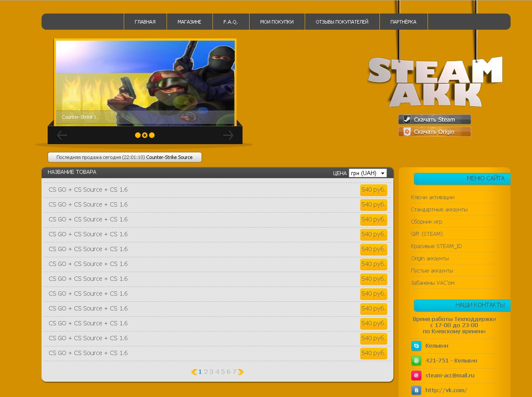This screenshot has width=532, height=397.
Task: Click the VK contact icon
Action: [417, 390]
